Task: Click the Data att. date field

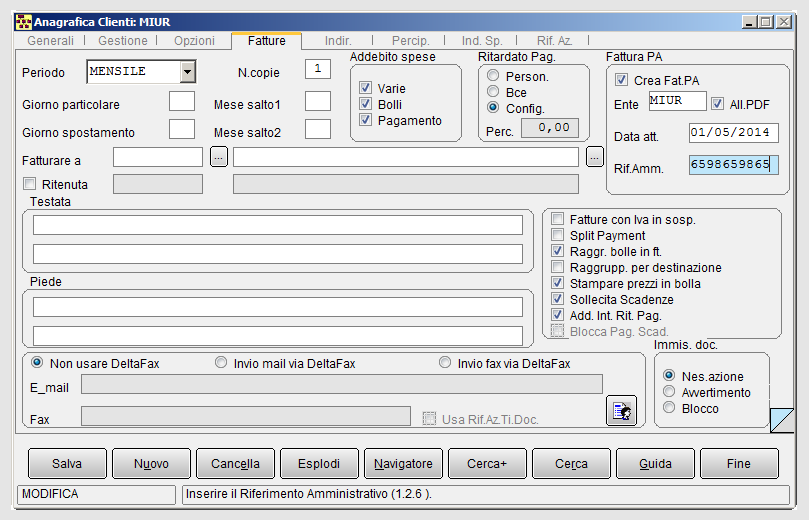Action: [x=734, y=133]
